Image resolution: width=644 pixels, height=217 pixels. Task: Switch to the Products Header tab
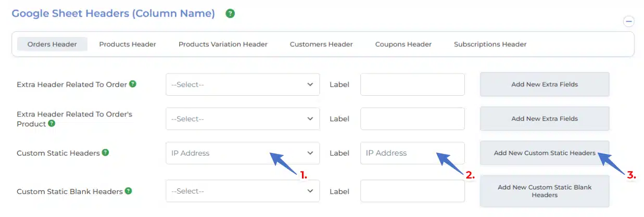(x=128, y=44)
